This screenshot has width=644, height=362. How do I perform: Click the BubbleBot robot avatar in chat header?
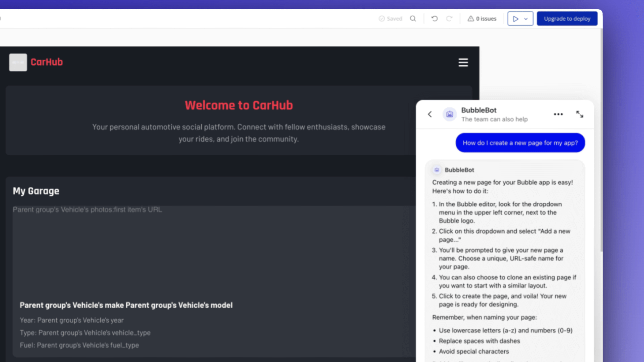point(449,114)
